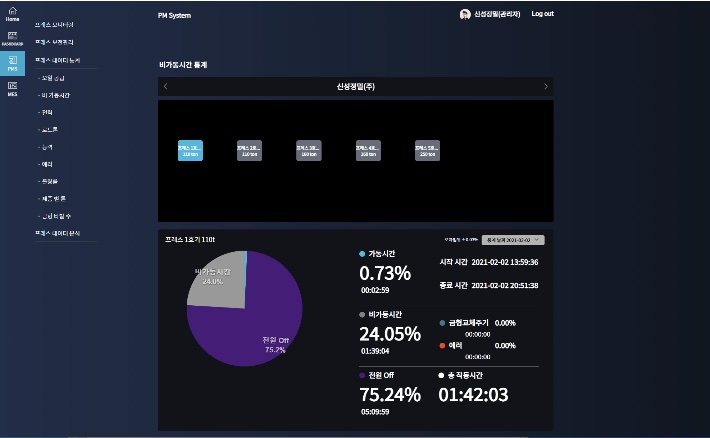Click the user avatar beside 신성정밀(관리자)
The width and height of the screenshot is (710, 438).
(x=465, y=14)
